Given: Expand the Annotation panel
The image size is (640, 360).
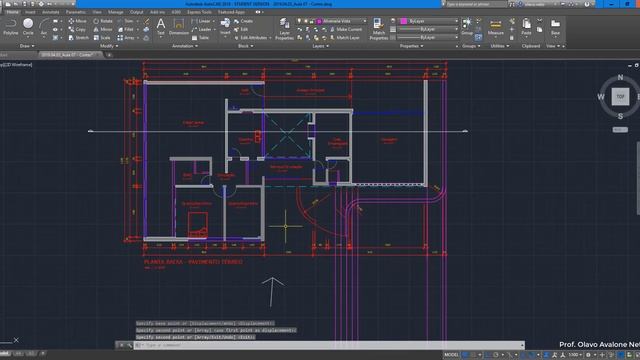Looking at the screenshot, I should [x=185, y=46].
